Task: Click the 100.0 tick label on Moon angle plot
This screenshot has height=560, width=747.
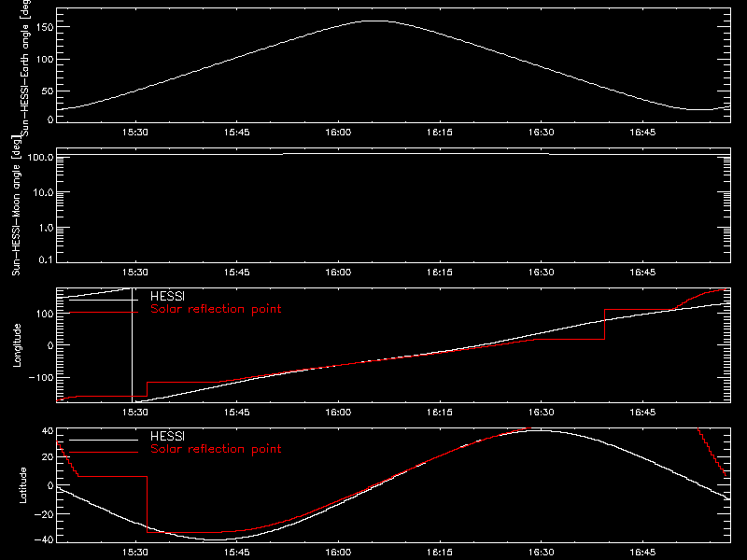Action: click(x=40, y=157)
